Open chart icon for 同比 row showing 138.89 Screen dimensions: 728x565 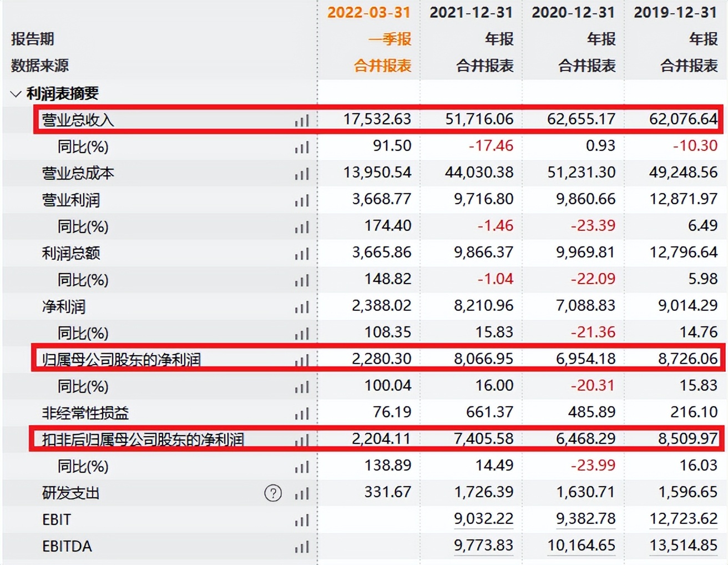click(x=302, y=467)
